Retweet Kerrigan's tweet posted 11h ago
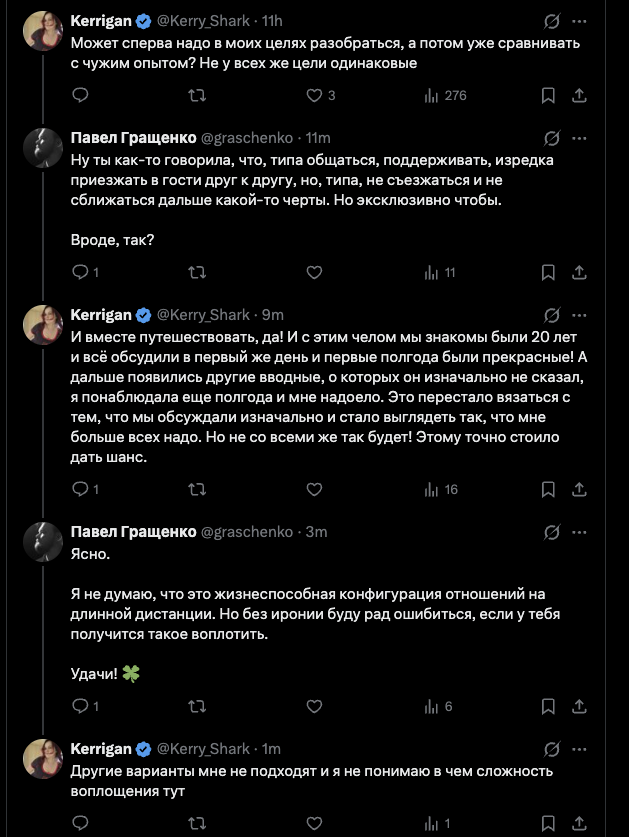This screenshot has width=629, height=837. click(198, 96)
